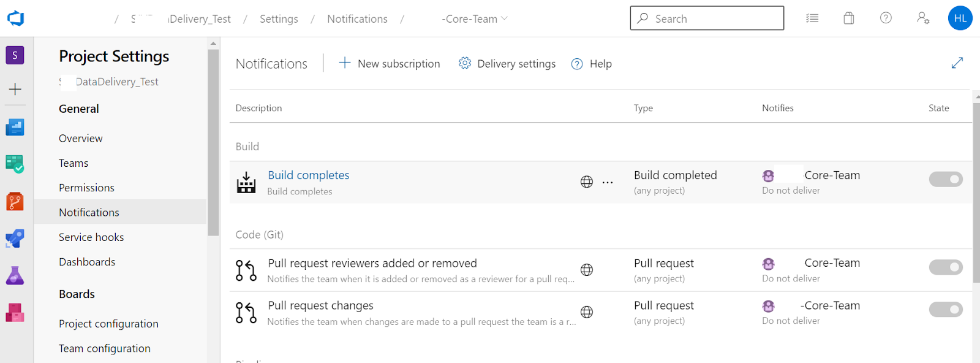Open the Build completes link
The width and height of the screenshot is (980, 363).
(x=309, y=175)
